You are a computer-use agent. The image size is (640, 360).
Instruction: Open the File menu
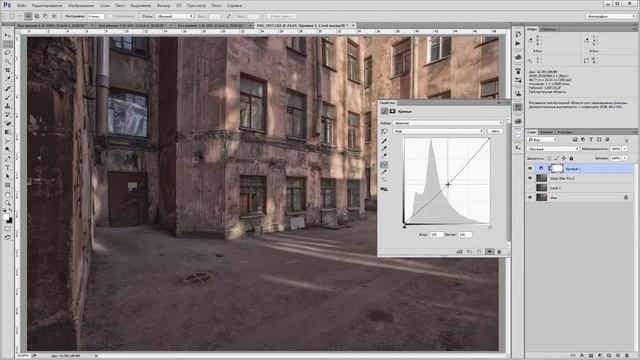click(22, 6)
